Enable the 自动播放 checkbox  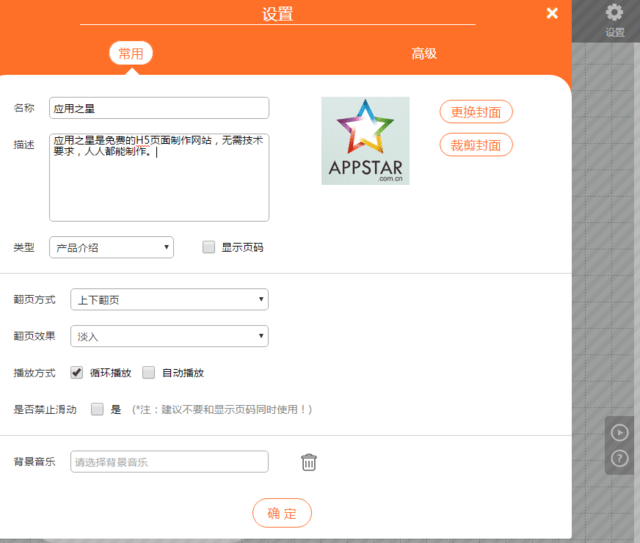coord(149,372)
